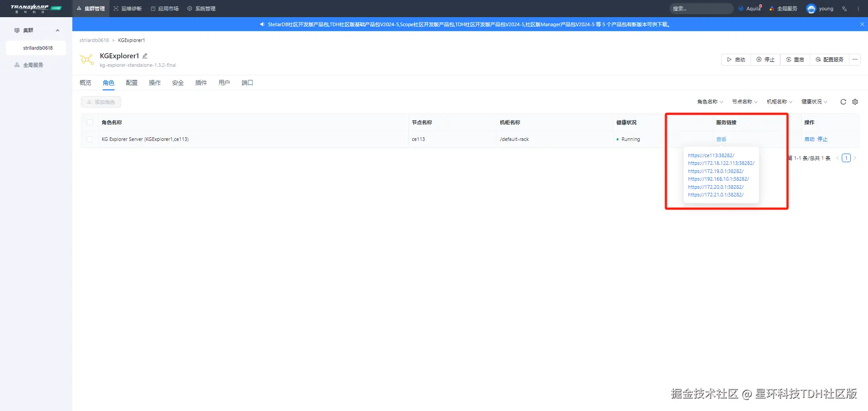Open 全局服务 in the top bar
Screen dimensions: 868x411
tap(783, 9)
